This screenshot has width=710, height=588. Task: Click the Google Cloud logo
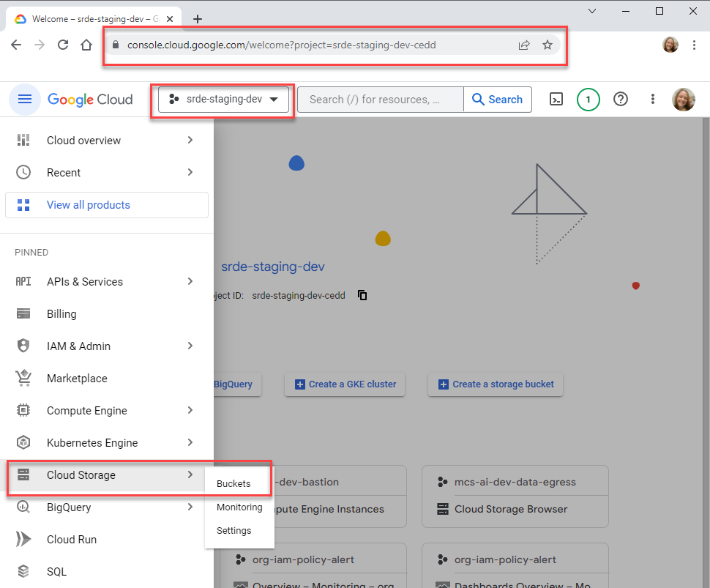[90, 99]
